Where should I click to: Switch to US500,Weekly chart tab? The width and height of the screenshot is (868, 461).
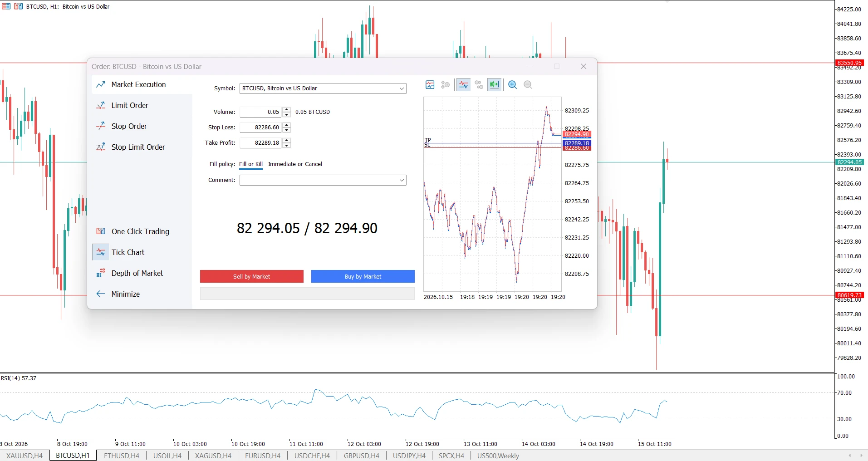[498, 456]
